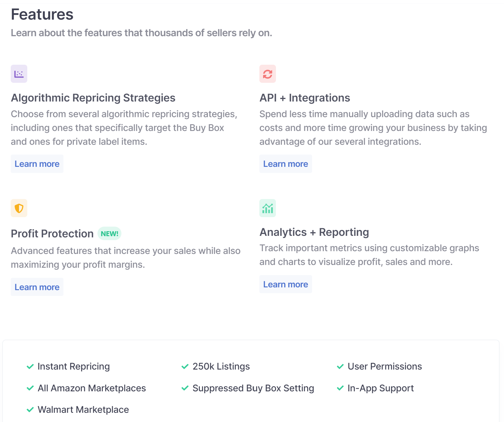Click checkmark beside 250k Listings
Screen dimensions: 504x422
click(x=185, y=366)
